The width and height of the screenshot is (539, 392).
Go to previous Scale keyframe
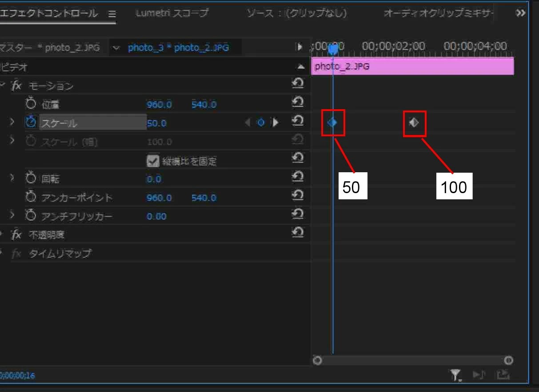point(248,123)
